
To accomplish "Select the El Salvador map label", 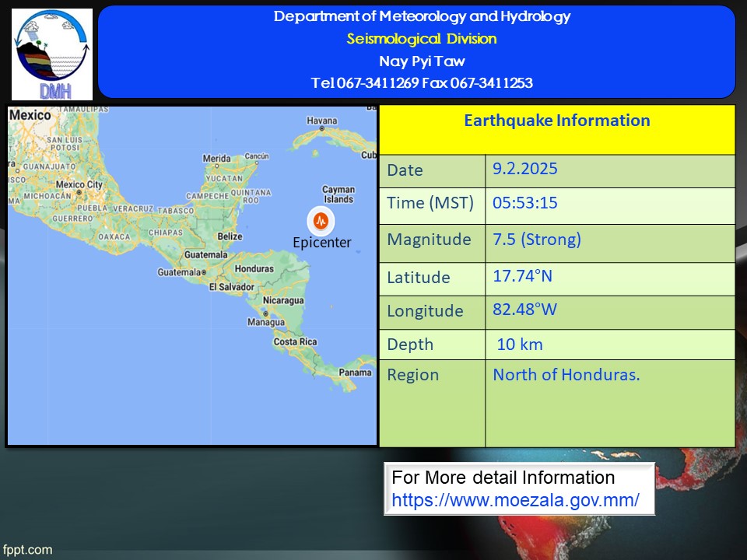I will pos(232,287).
